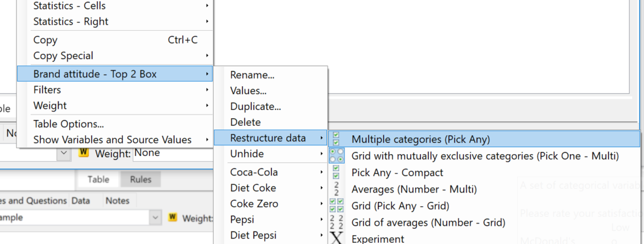Click the Pick One - Multi radio grid icon

336,156
